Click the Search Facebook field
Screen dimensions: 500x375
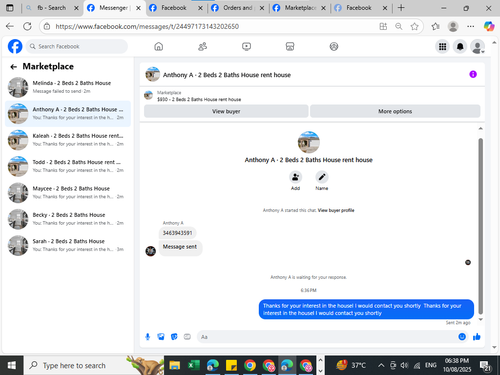77,46
